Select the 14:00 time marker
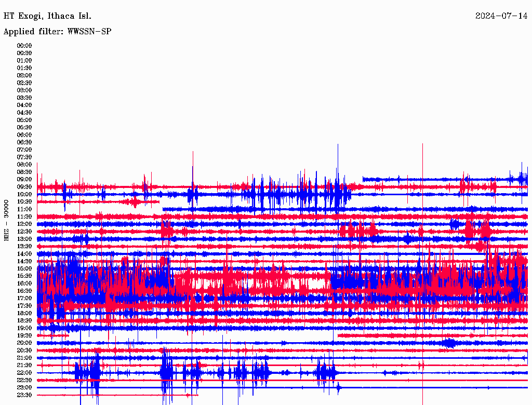Screen dimensions: 532x405 pyautogui.click(x=24, y=254)
